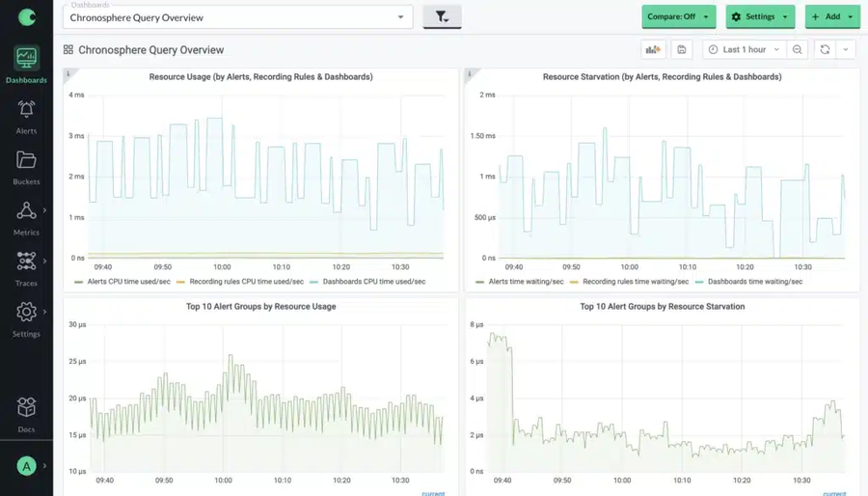Expand the Metrics sidebar submenu
The image size is (868, 496).
(x=44, y=210)
